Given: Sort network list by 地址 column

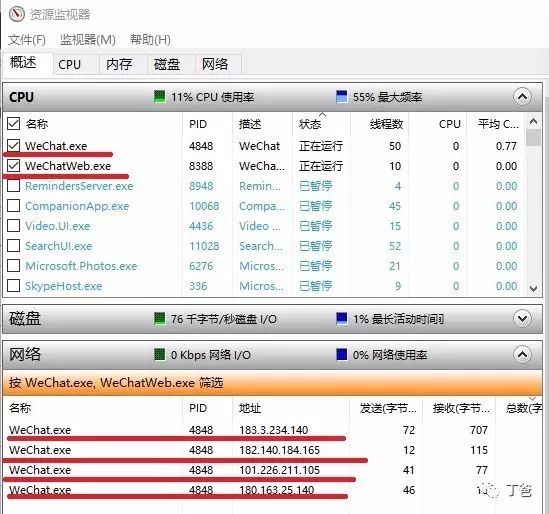Looking at the screenshot, I should (250, 408).
